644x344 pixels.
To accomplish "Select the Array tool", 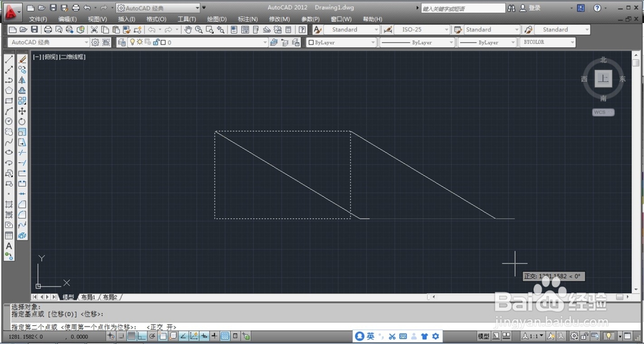I will point(22,100).
